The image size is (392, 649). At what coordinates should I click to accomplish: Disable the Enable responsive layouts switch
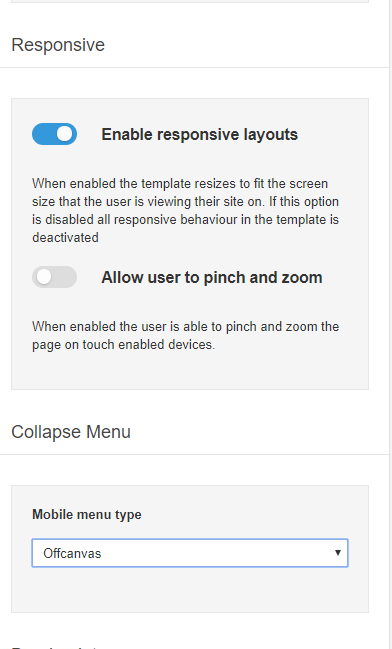point(54,134)
